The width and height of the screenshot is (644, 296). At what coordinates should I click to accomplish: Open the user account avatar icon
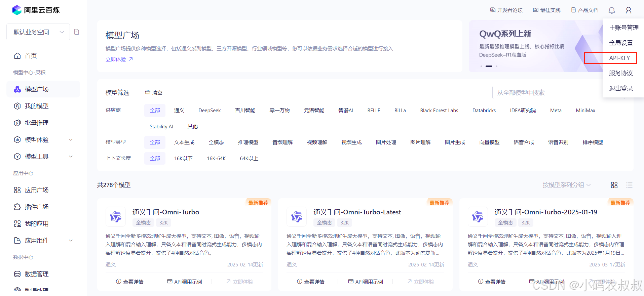[629, 10]
